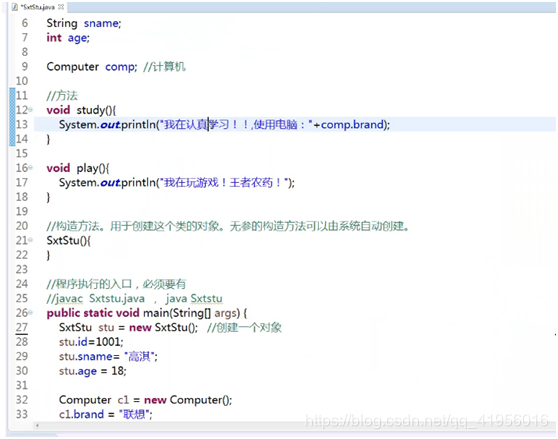Click 'void study(){' method header
Viewport: 558px width, 439px height.
tap(81, 110)
